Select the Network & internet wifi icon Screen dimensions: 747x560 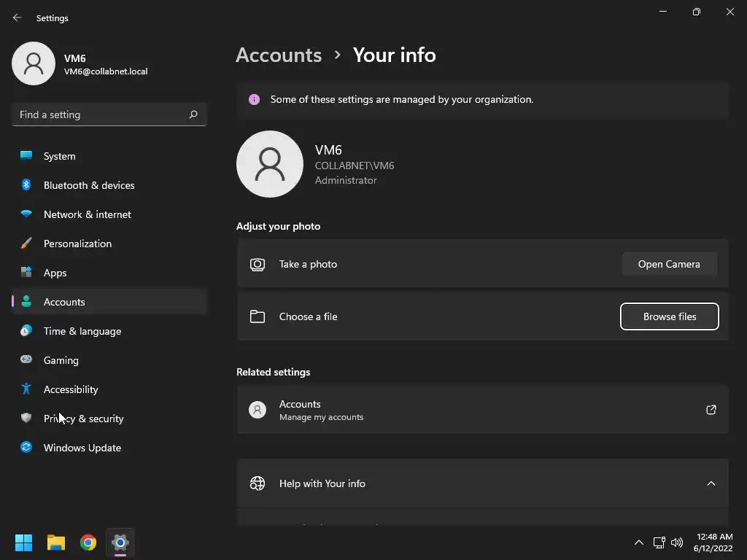(26, 214)
